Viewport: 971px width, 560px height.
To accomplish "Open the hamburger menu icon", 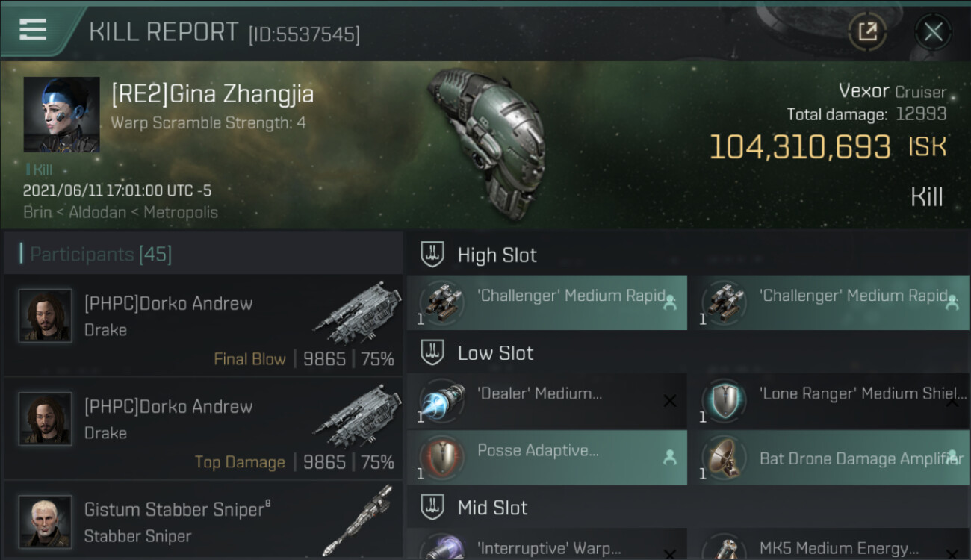I will click(33, 30).
